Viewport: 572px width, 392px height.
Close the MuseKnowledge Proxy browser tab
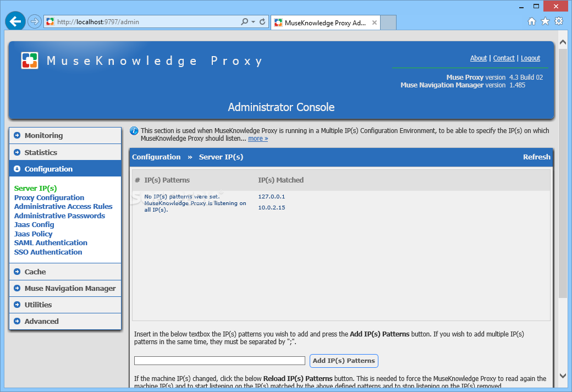click(375, 23)
